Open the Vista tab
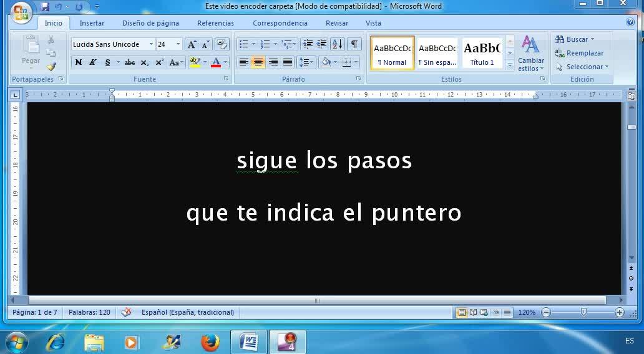Screen dimensions: 644x354 tap(373, 24)
